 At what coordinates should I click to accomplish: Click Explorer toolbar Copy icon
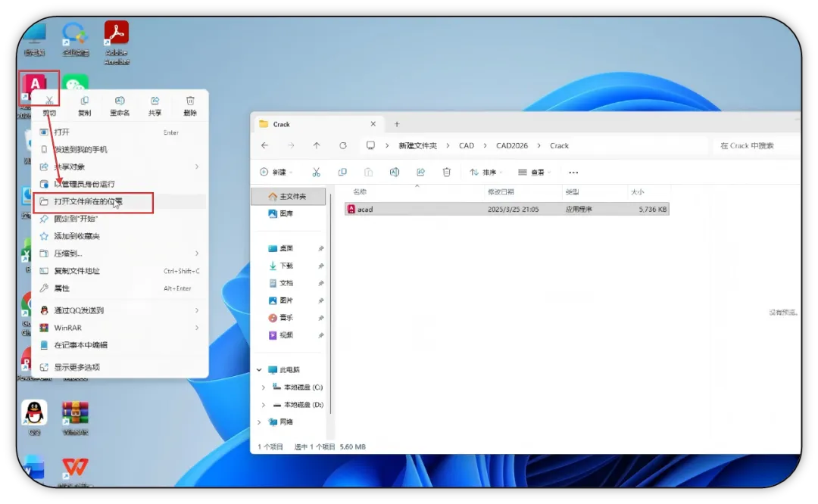pos(342,173)
